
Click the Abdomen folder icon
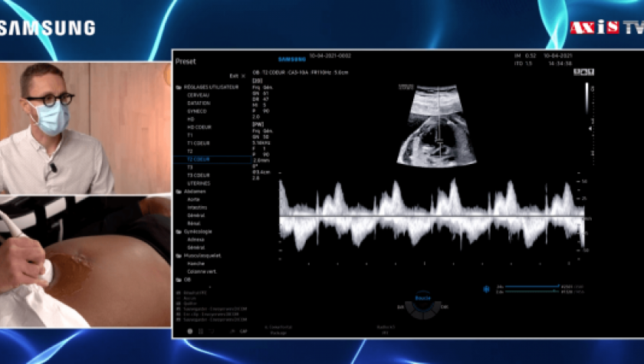(x=179, y=192)
